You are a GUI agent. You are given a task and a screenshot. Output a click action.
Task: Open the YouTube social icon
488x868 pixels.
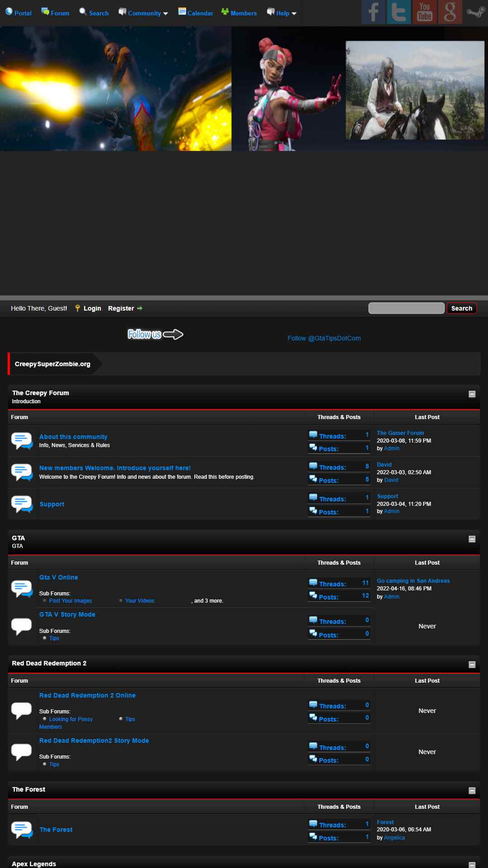(x=424, y=12)
